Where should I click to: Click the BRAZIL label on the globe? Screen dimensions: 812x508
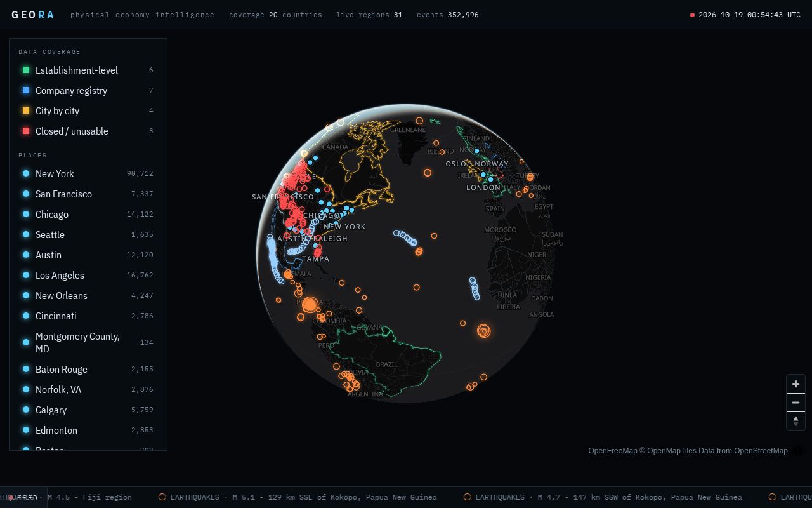386,364
